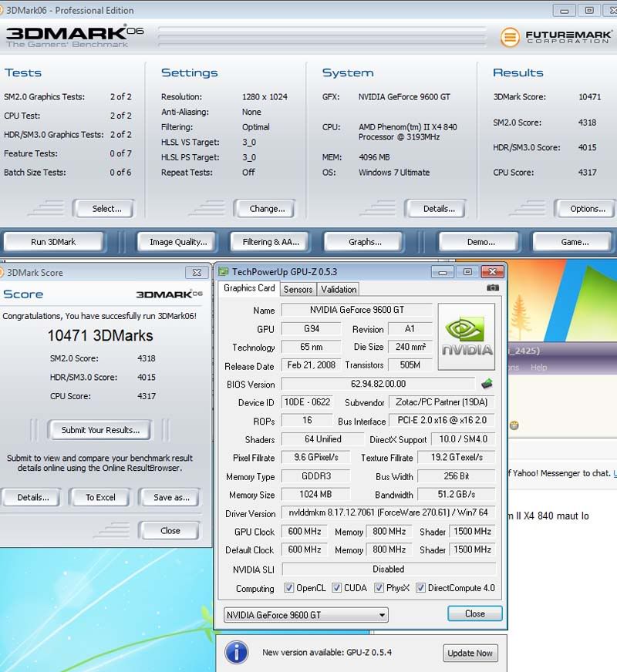Viewport: 617px width, 672px height.
Task: Click the smiley emoticon in the messenger window
Action: [514, 425]
